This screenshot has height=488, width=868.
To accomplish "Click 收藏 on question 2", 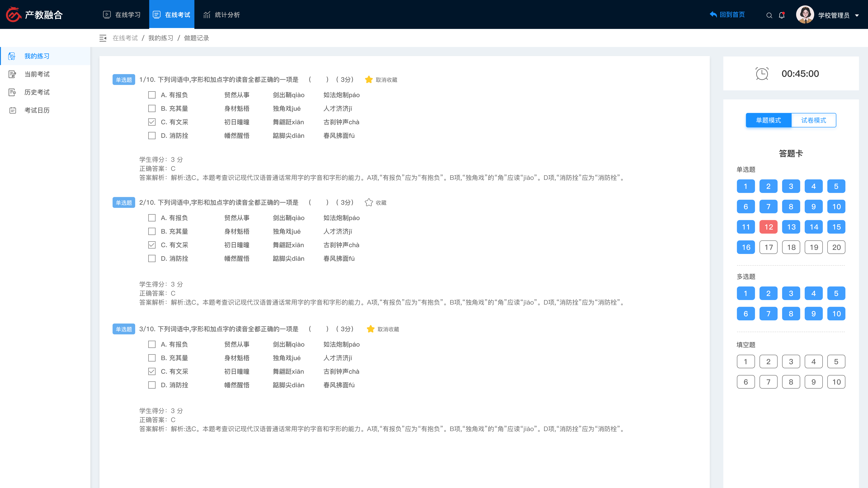I will [381, 203].
